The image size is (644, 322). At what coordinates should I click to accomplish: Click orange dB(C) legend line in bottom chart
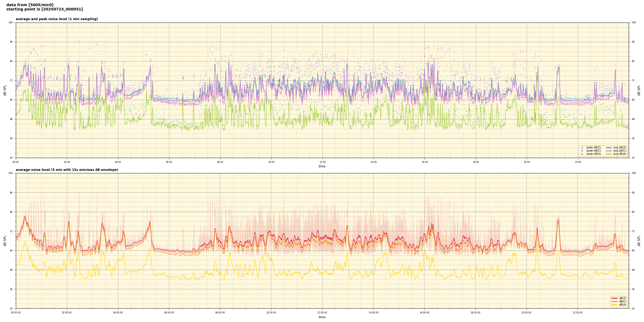tap(614, 301)
